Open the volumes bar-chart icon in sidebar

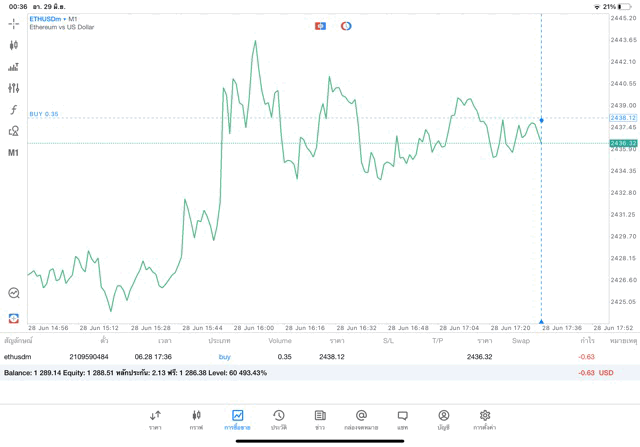point(14,67)
